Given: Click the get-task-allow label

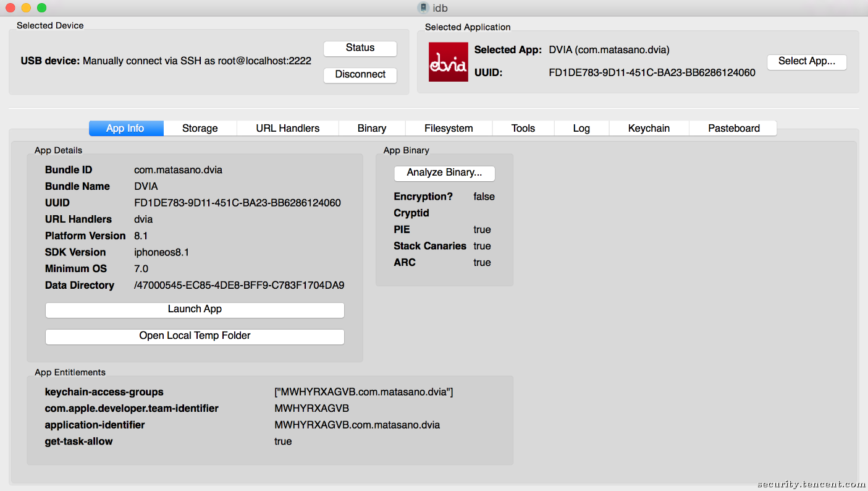Looking at the screenshot, I should (x=79, y=442).
